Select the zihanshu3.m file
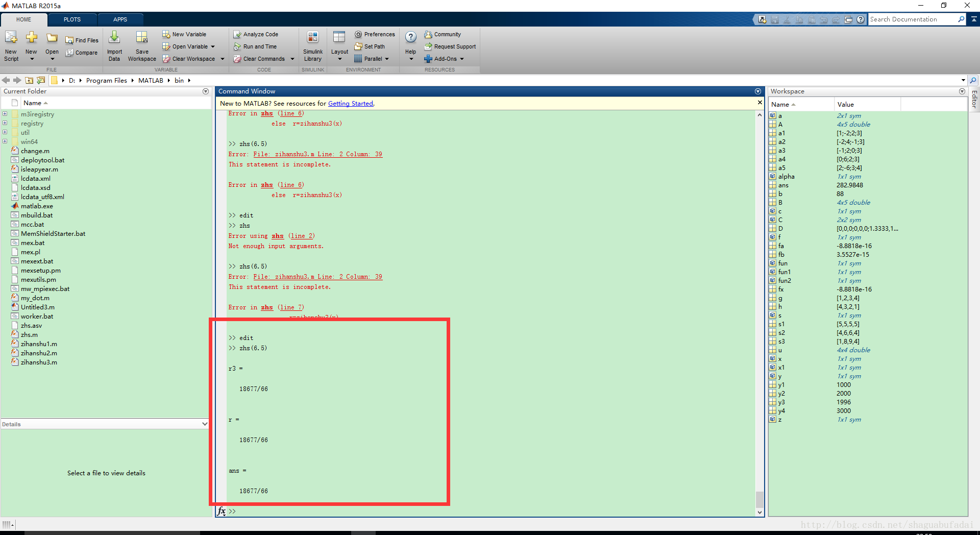 coord(39,362)
